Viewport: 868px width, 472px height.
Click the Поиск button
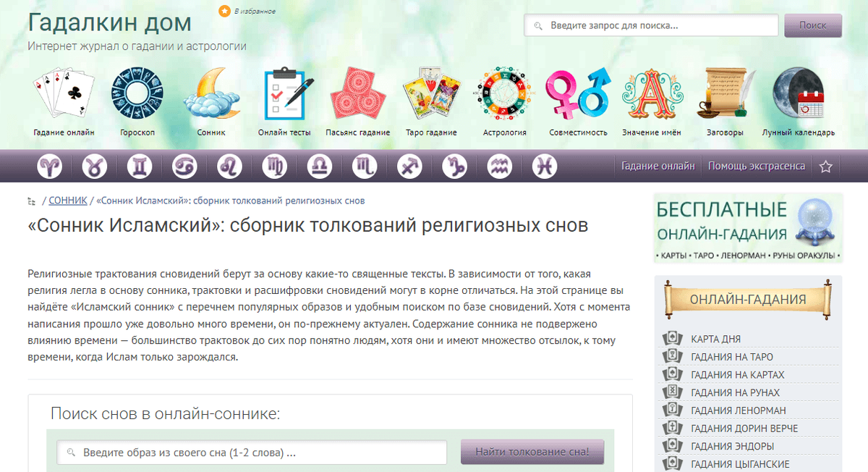click(813, 25)
